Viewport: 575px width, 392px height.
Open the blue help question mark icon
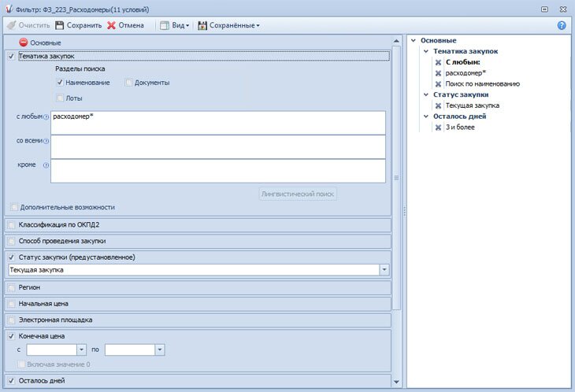[562, 25]
